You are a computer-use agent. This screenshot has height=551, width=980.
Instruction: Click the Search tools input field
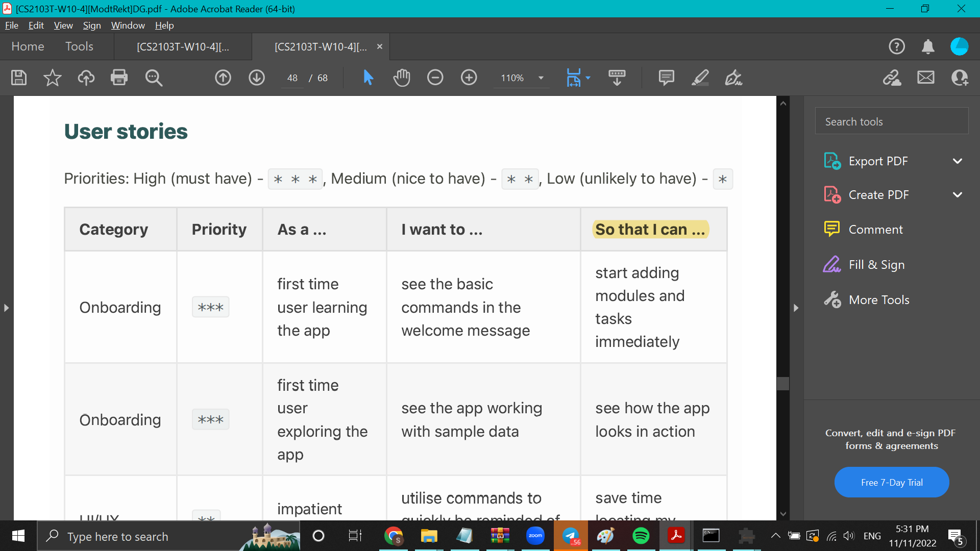(x=891, y=121)
